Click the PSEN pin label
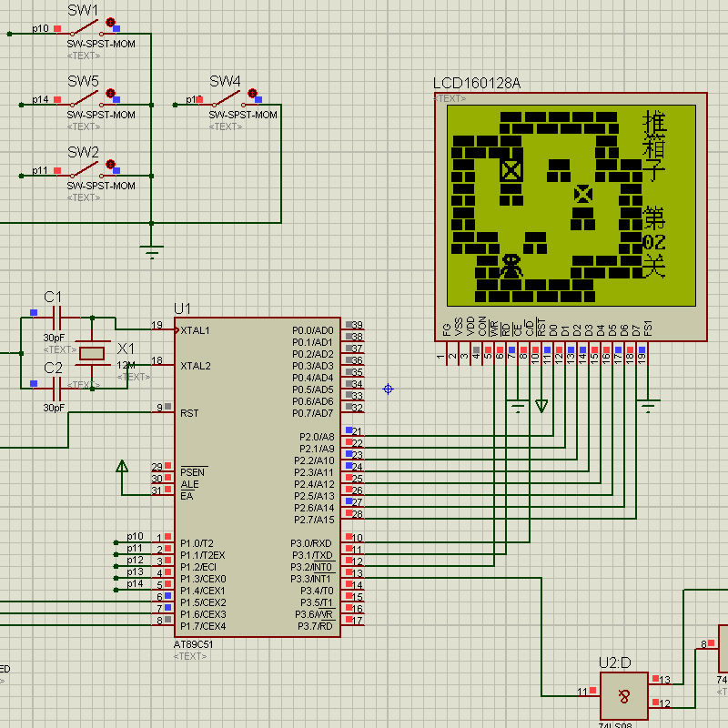The height and width of the screenshot is (728, 728). point(192,472)
